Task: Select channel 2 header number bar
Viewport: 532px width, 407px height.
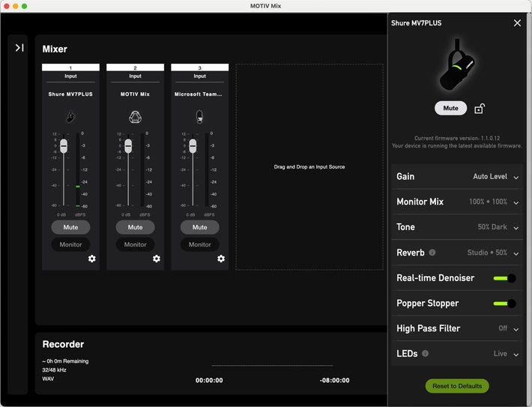Action: 135,67
